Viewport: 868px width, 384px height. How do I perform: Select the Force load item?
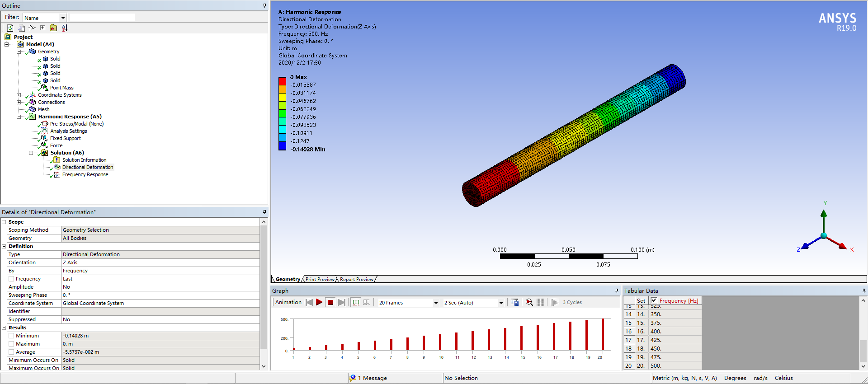(x=57, y=145)
